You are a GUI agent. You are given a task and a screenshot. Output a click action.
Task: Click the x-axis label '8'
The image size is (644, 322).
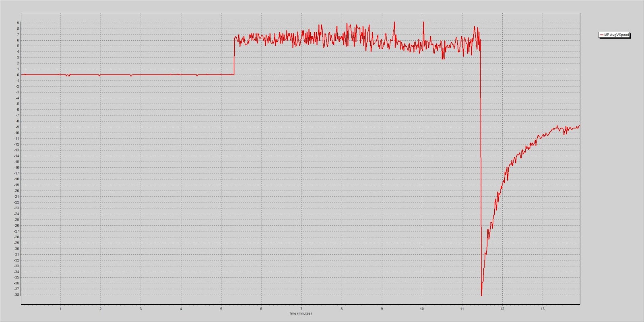[342, 309]
